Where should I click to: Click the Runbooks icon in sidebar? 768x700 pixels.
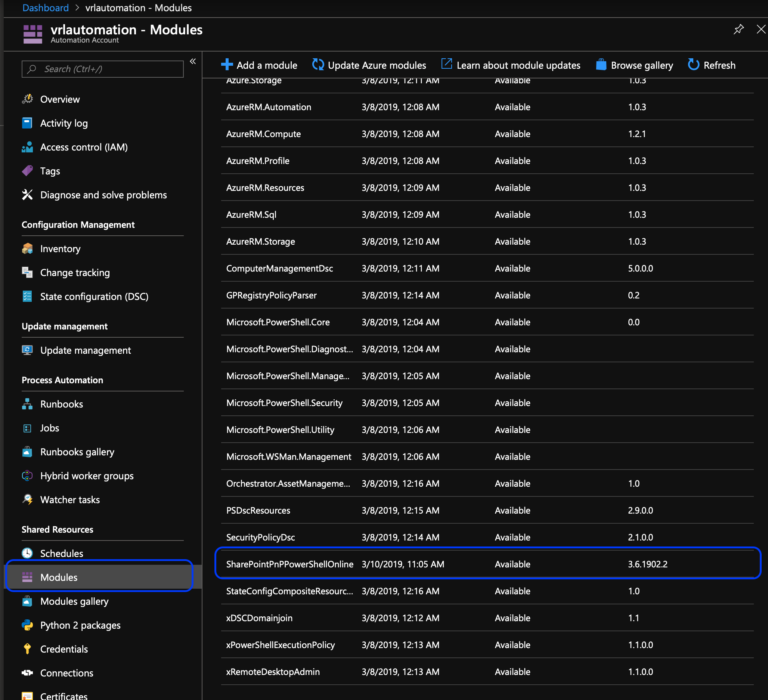(27, 404)
